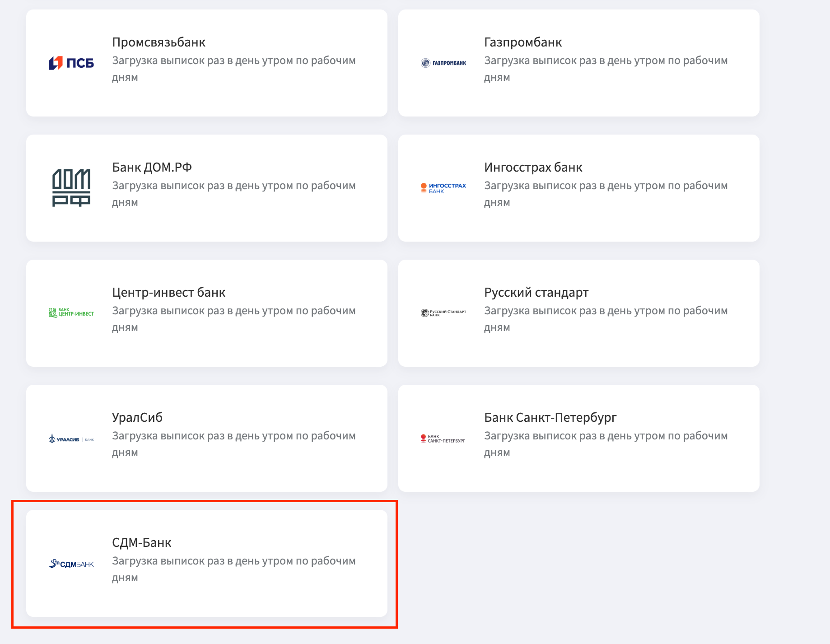
Task: Select the Банк Санкт-Петербург title
Action: pos(550,417)
